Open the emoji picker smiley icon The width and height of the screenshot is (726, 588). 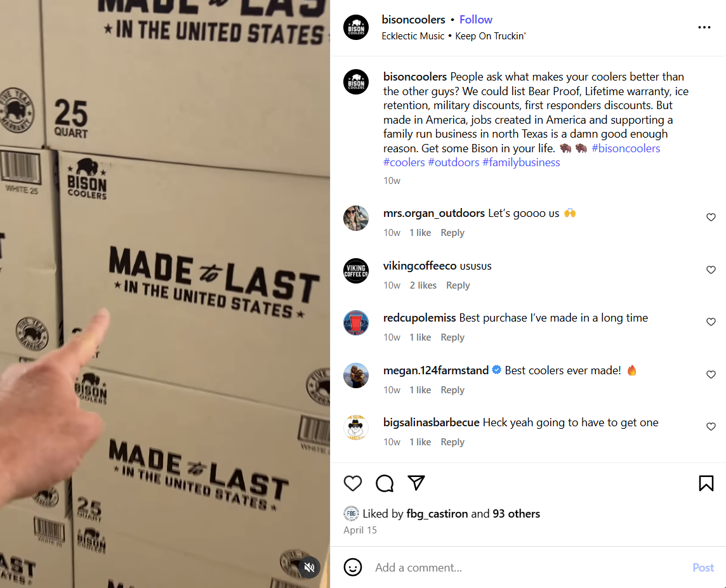point(353,567)
